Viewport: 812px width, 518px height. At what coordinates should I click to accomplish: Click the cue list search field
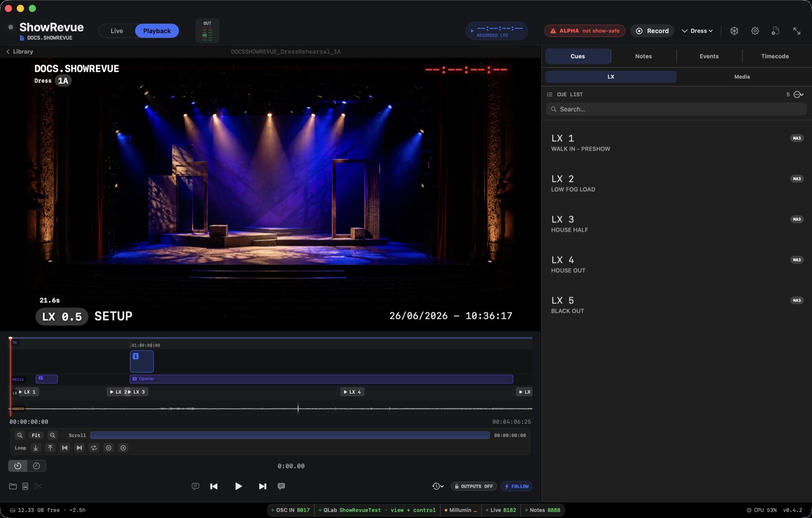676,109
